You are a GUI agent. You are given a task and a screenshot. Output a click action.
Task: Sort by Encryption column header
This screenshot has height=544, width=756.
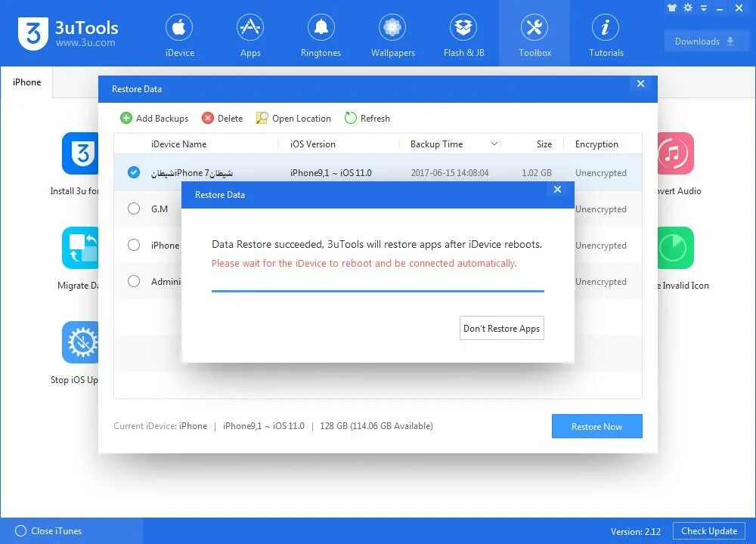(596, 144)
